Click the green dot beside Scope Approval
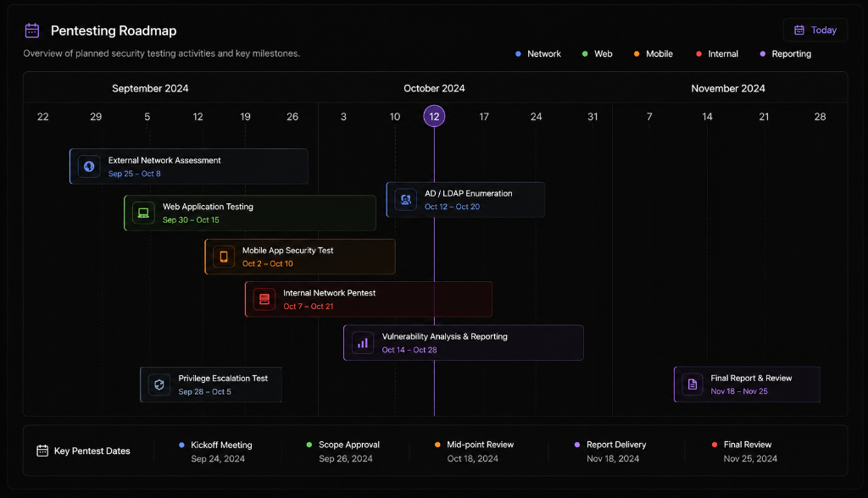The width and height of the screenshot is (868, 498). (309, 445)
